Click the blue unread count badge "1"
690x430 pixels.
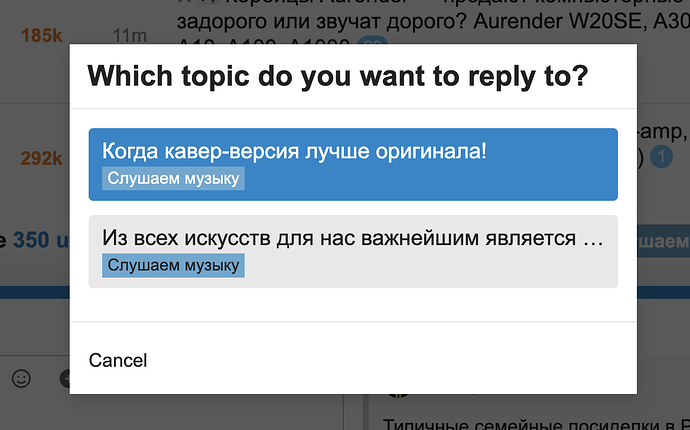point(660,157)
